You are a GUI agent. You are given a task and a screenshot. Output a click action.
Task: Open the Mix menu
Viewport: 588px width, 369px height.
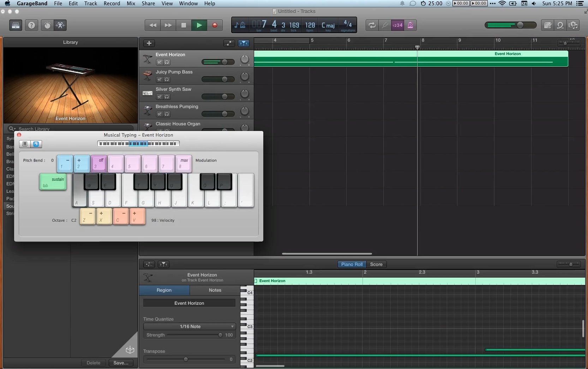point(131,3)
